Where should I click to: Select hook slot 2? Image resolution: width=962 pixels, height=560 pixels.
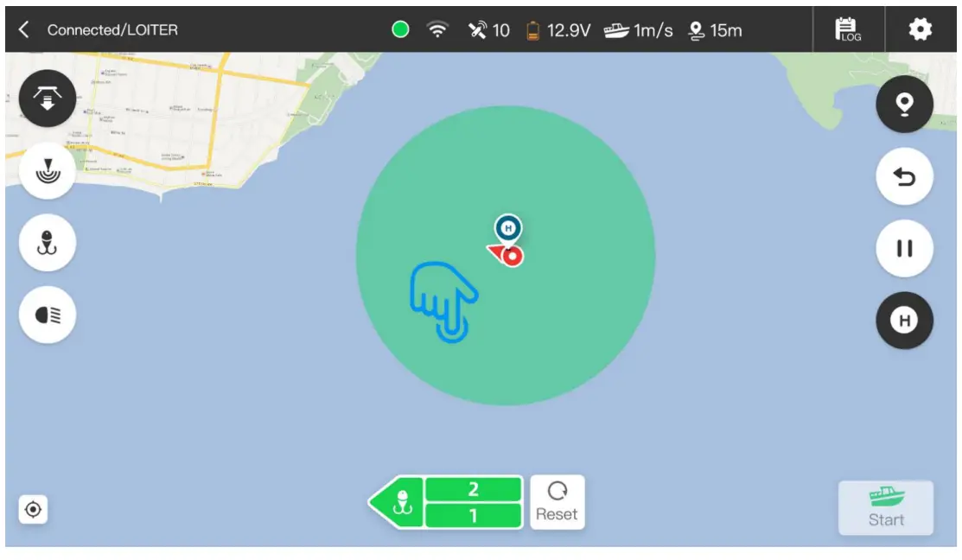coord(473,489)
